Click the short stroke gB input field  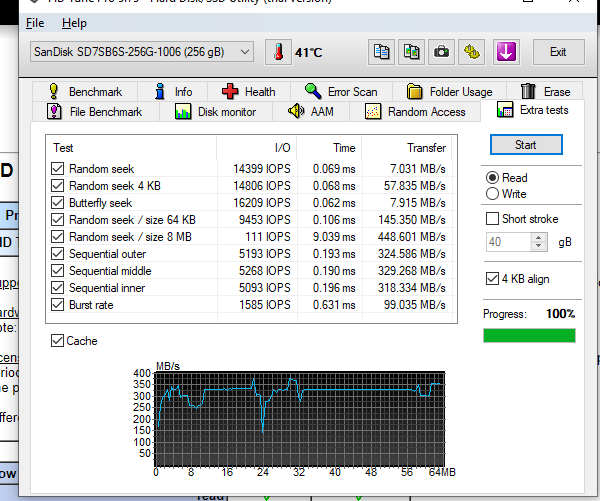click(x=509, y=242)
